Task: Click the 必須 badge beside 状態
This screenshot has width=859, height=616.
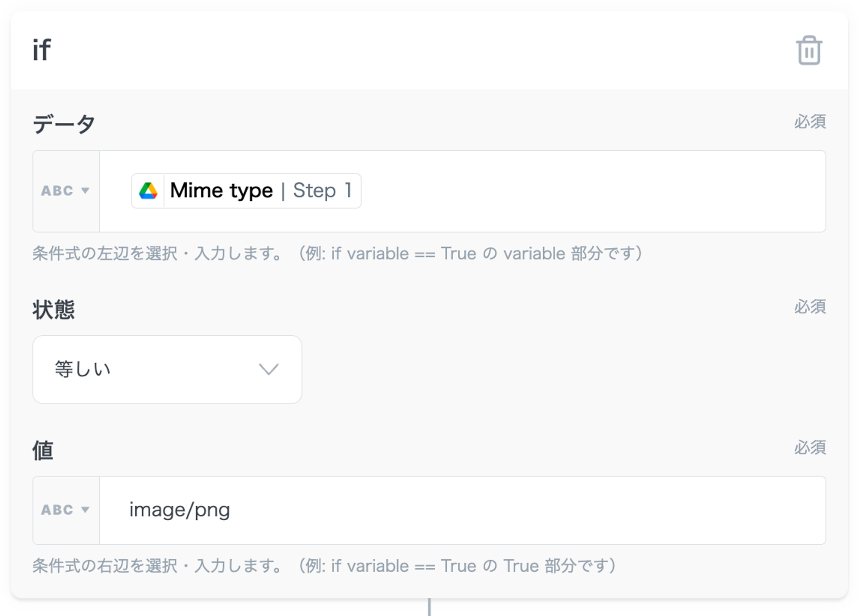Action: (x=810, y=307)
